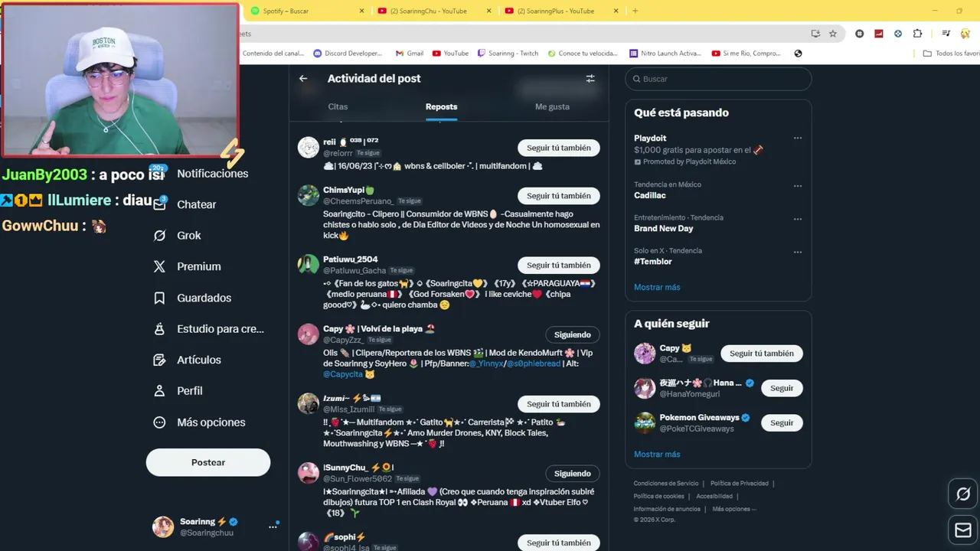
Task: Switch to the Citas tab
Action: pos(338,107)
